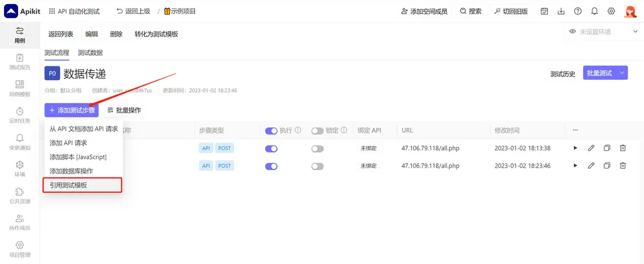Open 定时任务 in the sidebar
The image size is (644, 264).
(19, 116)
